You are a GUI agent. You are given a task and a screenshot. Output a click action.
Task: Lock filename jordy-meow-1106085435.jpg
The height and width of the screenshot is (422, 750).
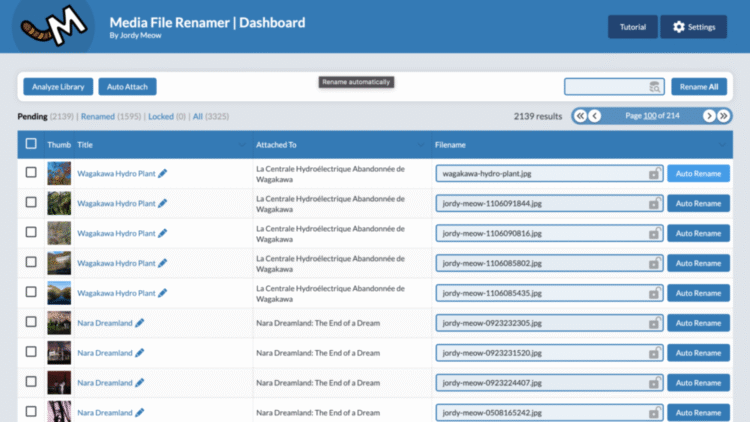pyautogui.click(x=654, y=293)
